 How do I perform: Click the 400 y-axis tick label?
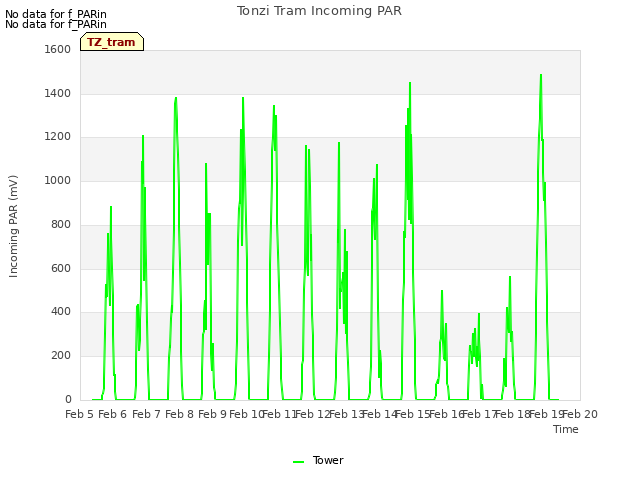tap(61, 312)
